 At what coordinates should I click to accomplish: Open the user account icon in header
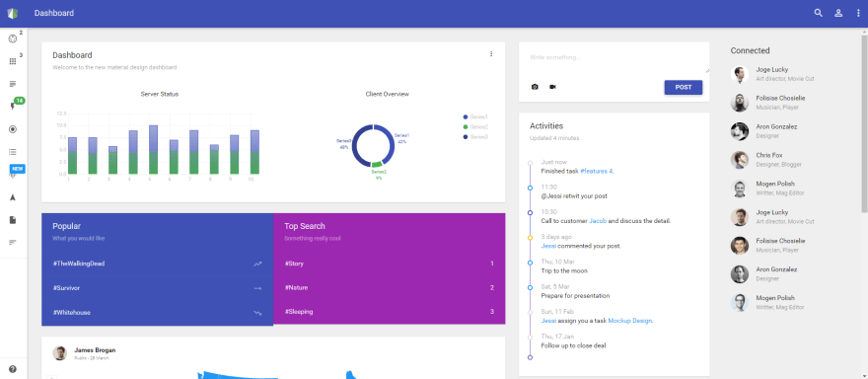coord(838,13)
